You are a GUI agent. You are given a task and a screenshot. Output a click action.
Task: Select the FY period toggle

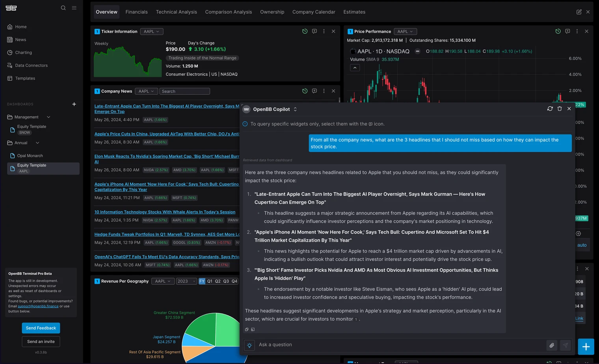pyautogui.click(x=202, y=281)
